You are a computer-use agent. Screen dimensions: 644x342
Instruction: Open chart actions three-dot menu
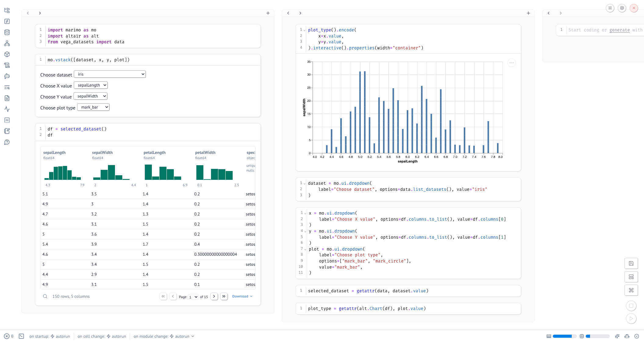[512, 63]
